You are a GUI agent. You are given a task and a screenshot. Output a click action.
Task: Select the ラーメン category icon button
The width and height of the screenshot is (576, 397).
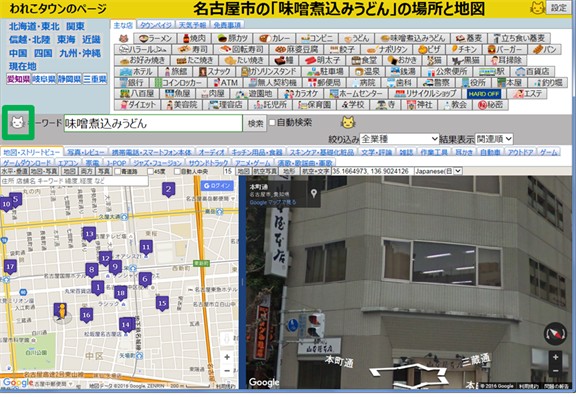point(155,38)
